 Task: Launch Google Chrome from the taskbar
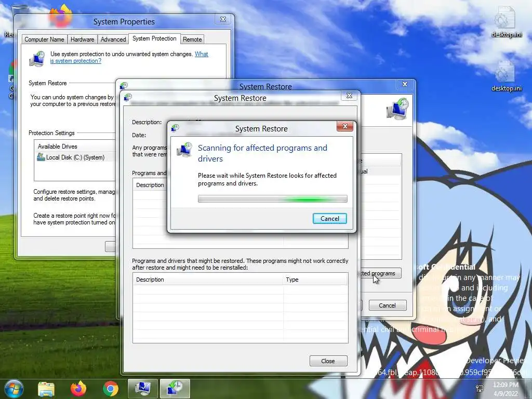click(111, 389)
